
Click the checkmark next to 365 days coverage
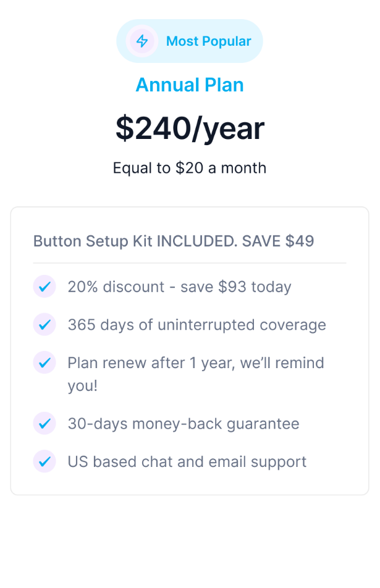coord(44,324)
